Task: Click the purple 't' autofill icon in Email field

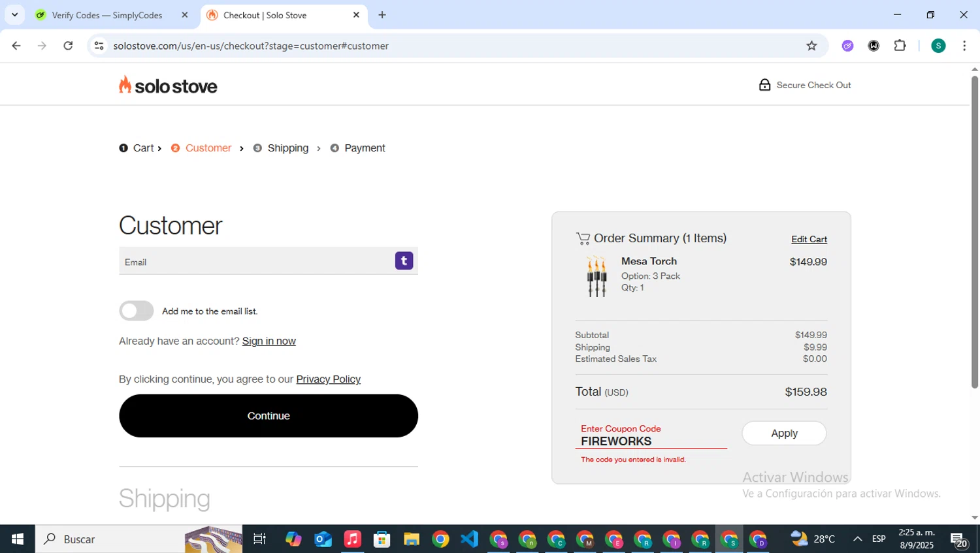Action: (404, 261)
